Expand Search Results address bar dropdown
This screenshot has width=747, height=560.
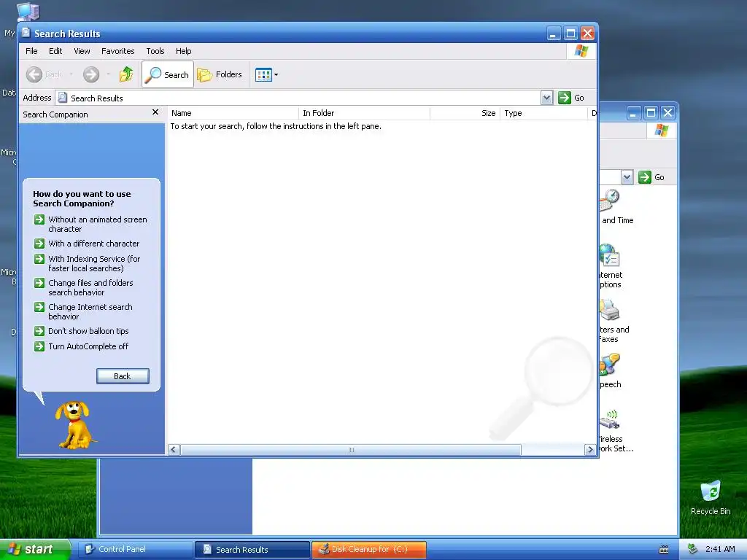coord(546,98)
